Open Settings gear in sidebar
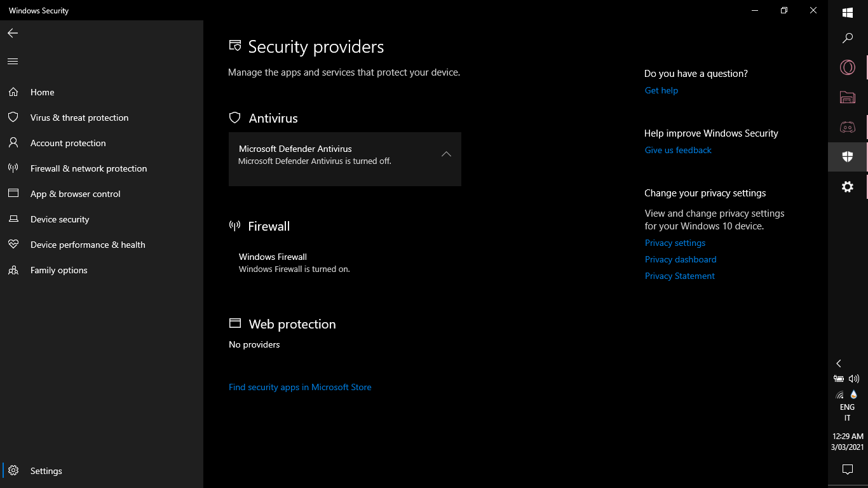Viewport: 868px width, 488px height. (x=13, y=471)
